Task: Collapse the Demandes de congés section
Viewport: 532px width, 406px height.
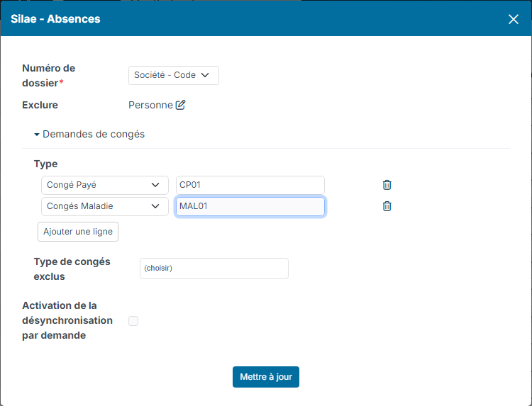Action: tap(89, 134)
